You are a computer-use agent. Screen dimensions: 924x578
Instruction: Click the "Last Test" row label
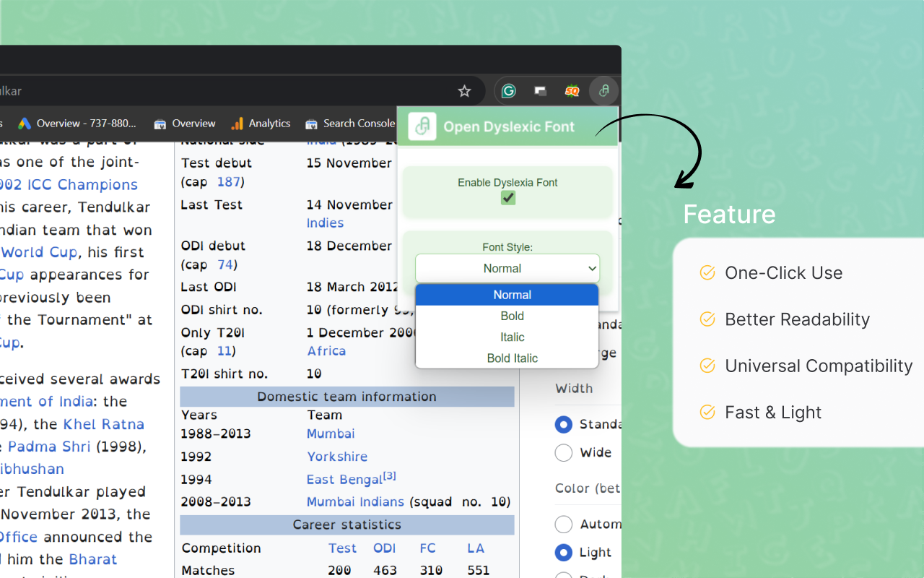click(x=212, y=204)
